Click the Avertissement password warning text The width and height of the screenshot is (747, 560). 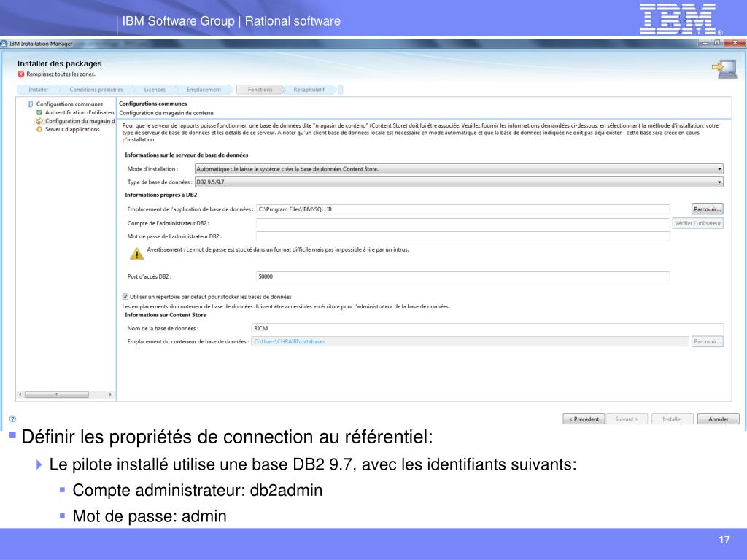click(278, 249)
